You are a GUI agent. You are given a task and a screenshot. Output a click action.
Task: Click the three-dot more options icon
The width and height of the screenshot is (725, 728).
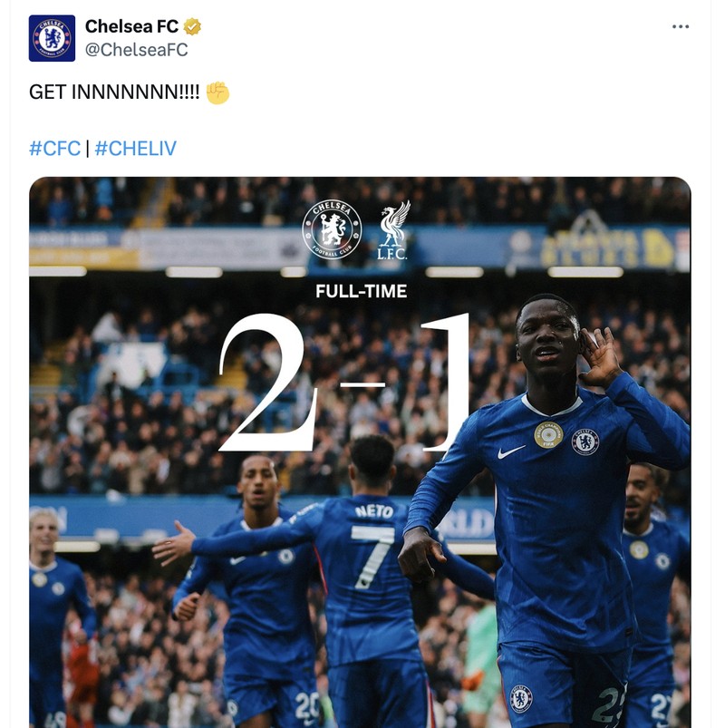pyautogui.click(x=679, y=26)
